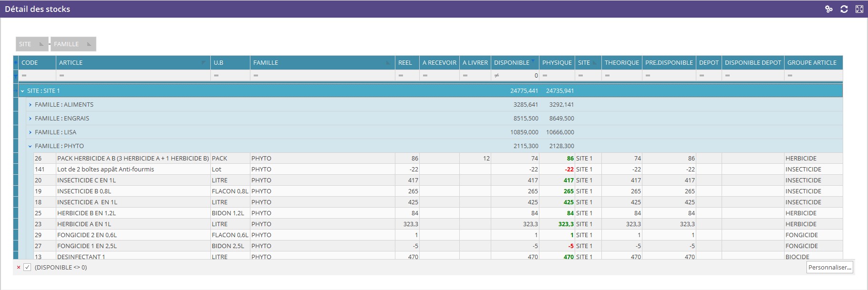Click the equals operator in CODE filter cell
Screen dimensions: 868x290
click(x=24, y=76)
